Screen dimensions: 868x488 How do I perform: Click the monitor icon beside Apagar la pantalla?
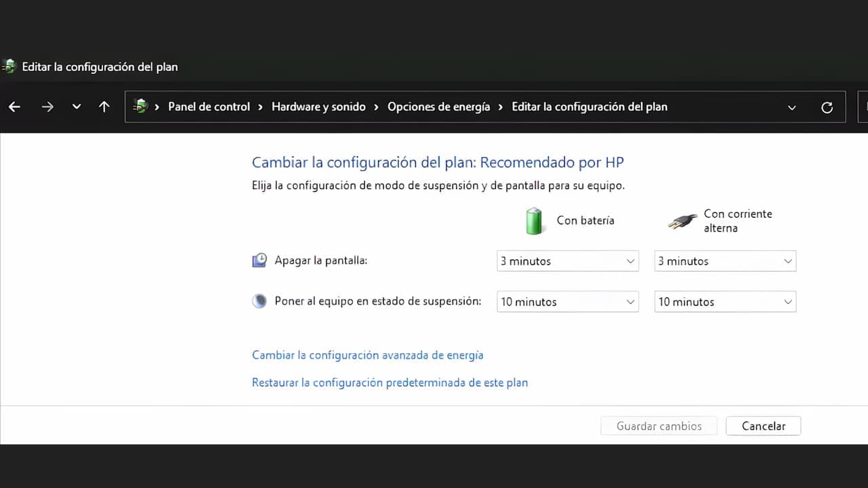[259, 261]
